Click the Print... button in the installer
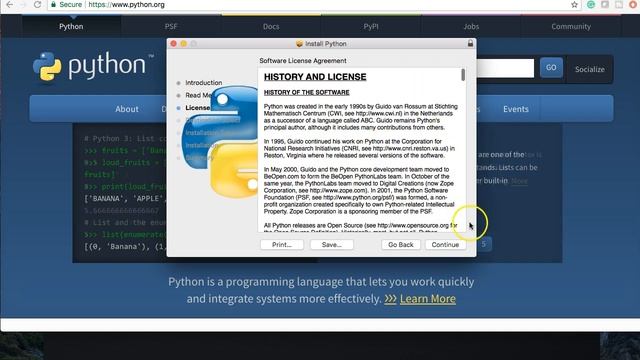Screen dimensions: 640x360 pos(282,244)
